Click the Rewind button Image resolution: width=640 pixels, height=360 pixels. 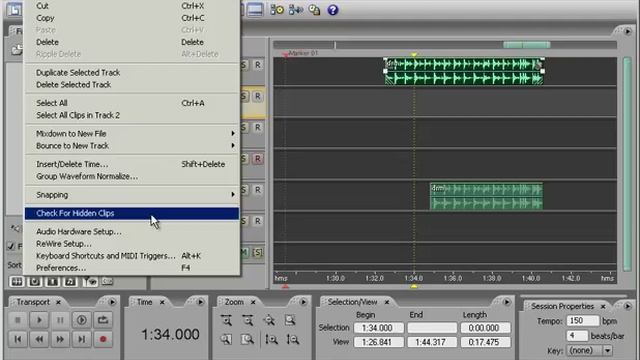click(39, 339)
